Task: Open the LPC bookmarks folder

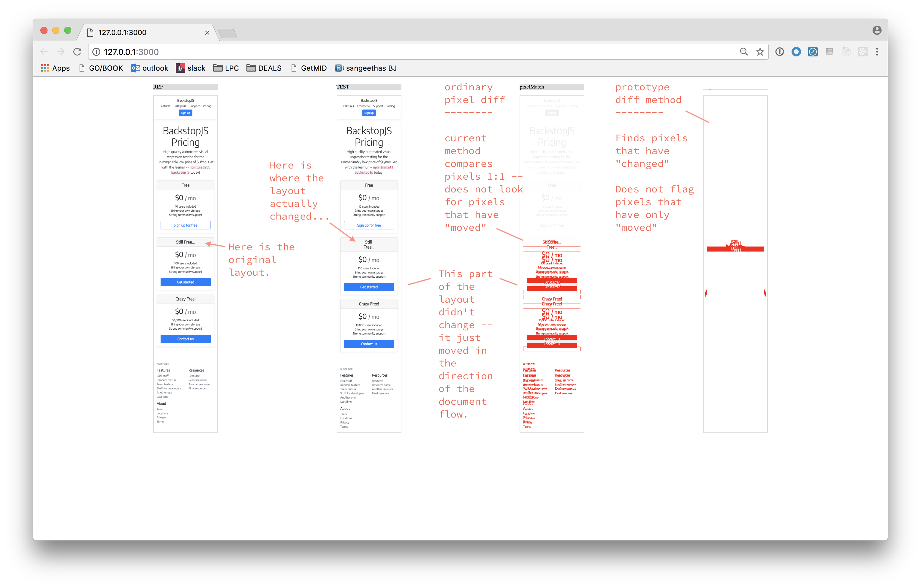Action: pos(226,68)
